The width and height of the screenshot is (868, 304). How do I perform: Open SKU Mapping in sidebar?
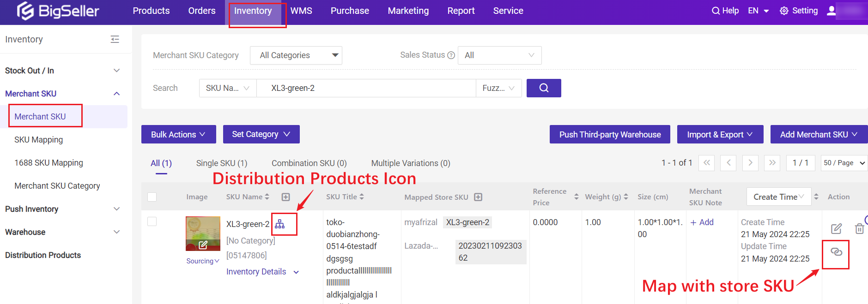click(x=39, y=140)
